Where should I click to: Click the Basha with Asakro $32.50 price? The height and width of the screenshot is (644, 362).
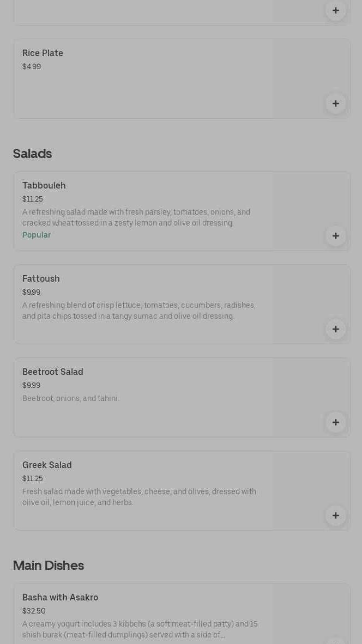pos(34,611)
